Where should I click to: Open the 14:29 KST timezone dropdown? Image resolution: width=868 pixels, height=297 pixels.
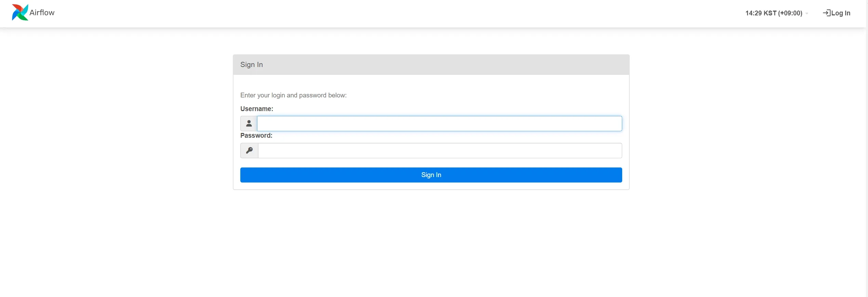[776, 13]
